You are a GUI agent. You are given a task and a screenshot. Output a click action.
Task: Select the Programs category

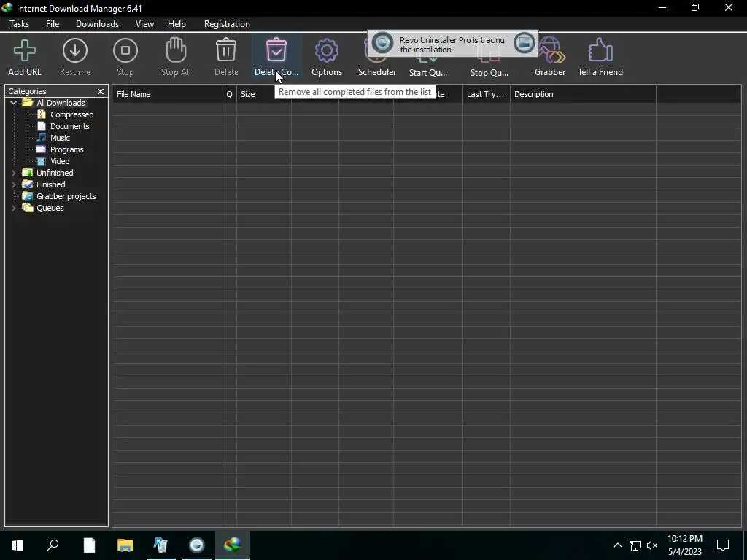66,149
